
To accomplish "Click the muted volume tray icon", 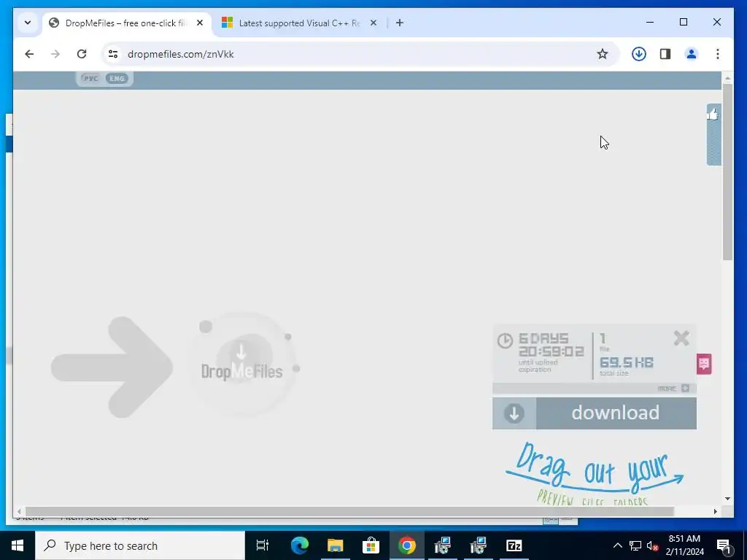I will pyautogui.click(x=653, y=545).
